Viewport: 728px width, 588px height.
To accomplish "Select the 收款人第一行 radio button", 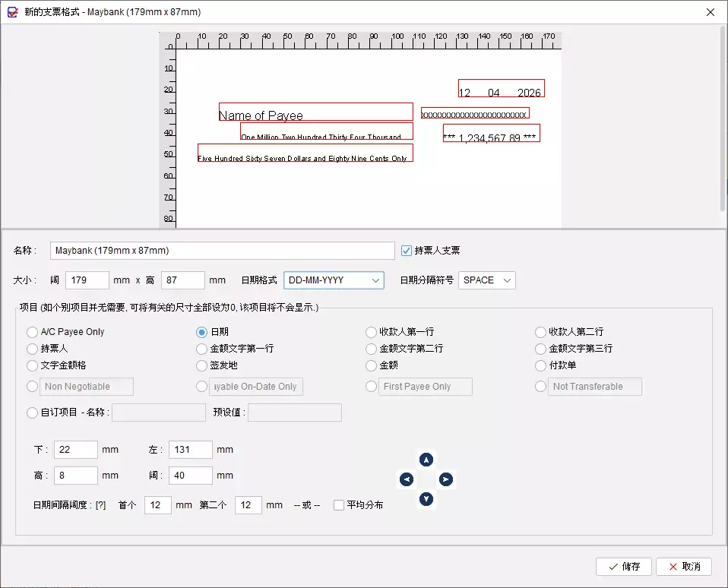I will click(371, 332).
